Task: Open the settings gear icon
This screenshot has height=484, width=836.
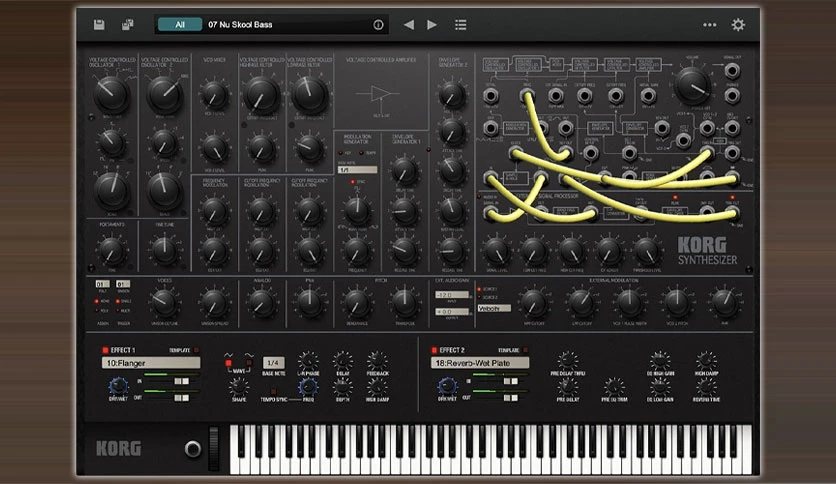Action: coord(738,25)
